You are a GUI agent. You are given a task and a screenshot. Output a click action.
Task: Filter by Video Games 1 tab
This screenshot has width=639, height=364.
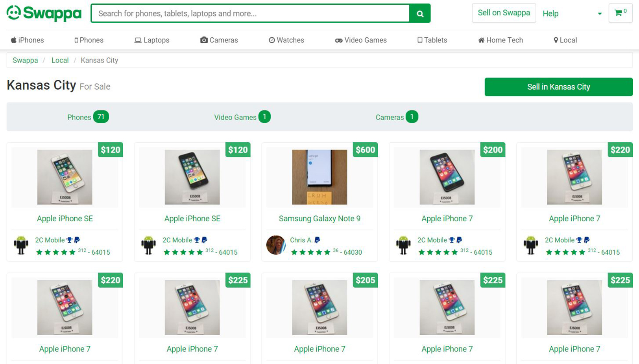(242, 117)
